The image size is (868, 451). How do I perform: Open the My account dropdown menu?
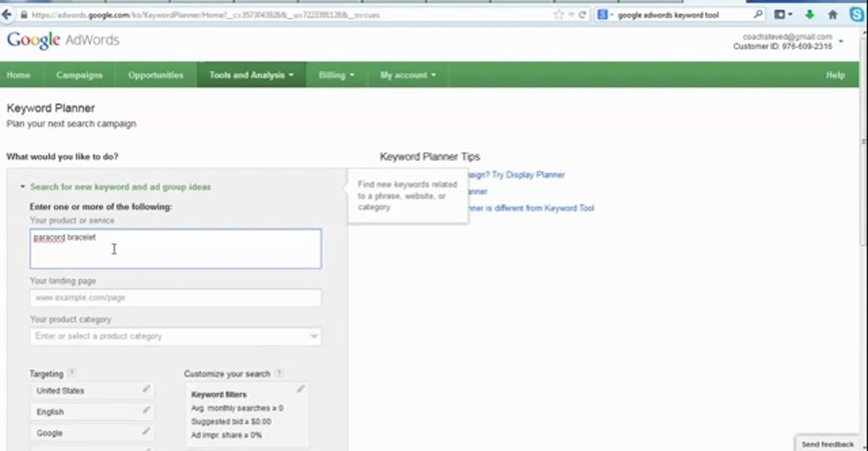pyautogui.click(x=408, y=75)
